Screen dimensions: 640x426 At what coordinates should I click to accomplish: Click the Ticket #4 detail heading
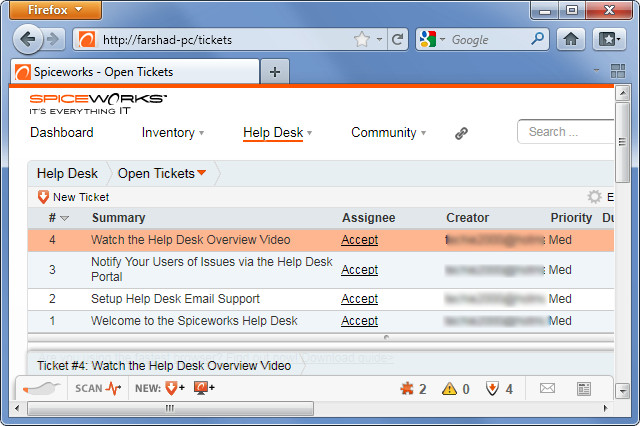pyautogui.click(x=164, y=366)
